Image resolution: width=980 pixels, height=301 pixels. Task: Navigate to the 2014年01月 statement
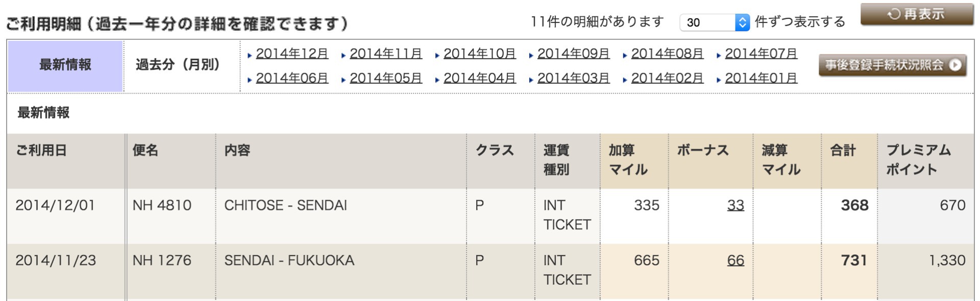(761, 78)
